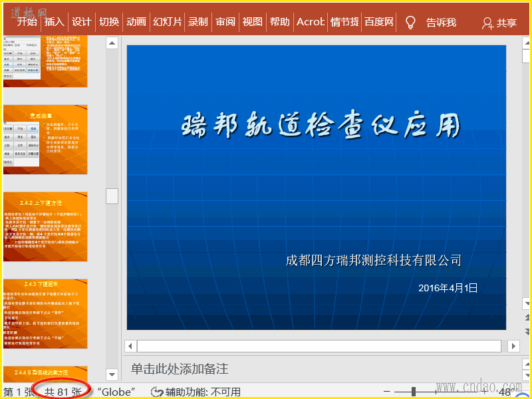532x399 pixels.
Task: Click the 告诉我 search box
Action: click(x=441, y=23)
